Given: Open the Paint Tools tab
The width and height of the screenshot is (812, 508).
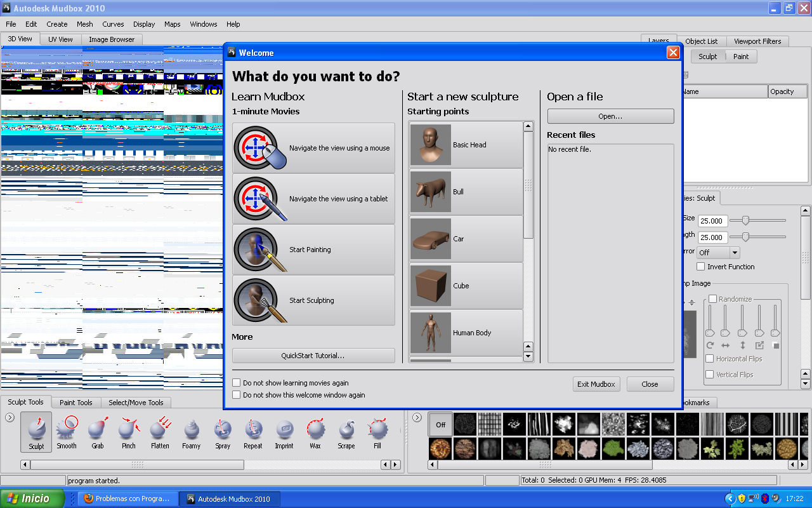Looking at the screenshot, I should pos(76,402).
